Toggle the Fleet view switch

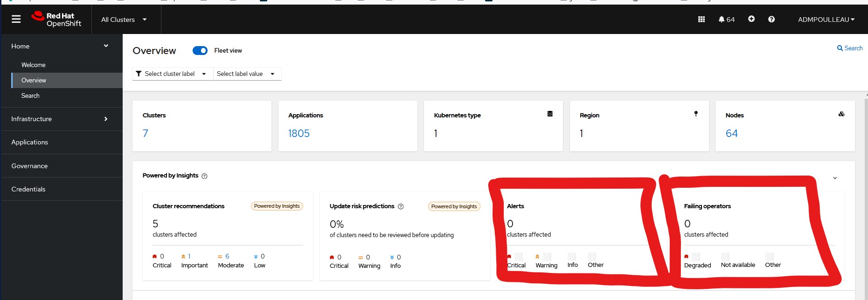click(x=200, y=50)
